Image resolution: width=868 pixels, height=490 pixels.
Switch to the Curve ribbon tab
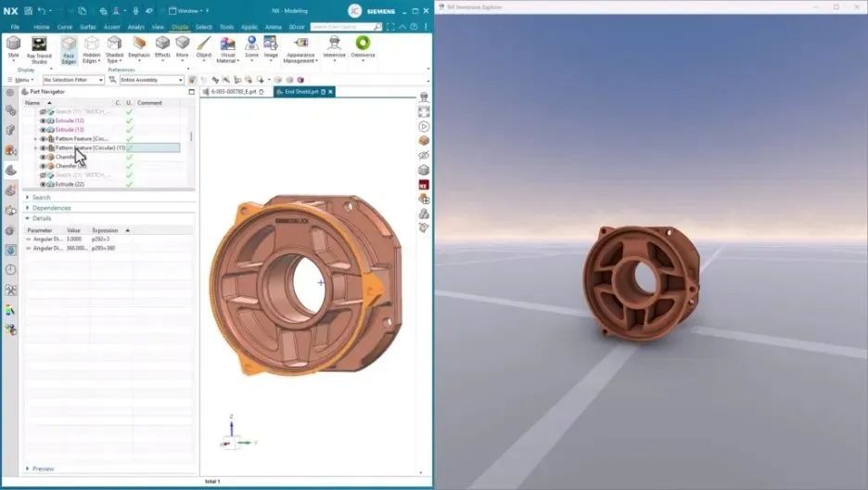coord(65,27)
